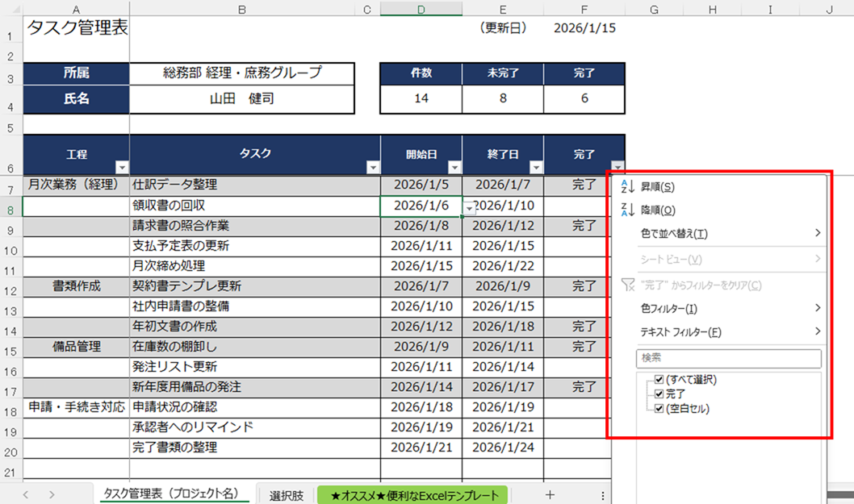Click the ascending sort A-Z icon
Image resolution: width=854 pixels, height=504 pixels.
(628, 187)
